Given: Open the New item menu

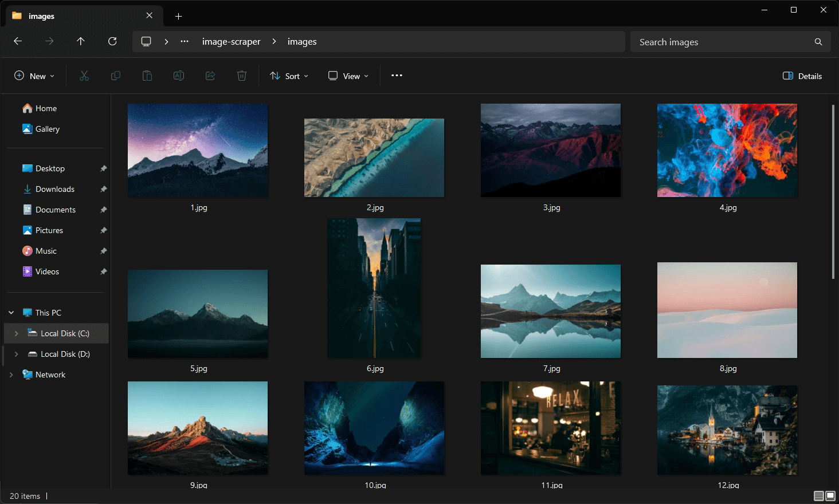Looking at the screenshot, I should coord(34,75).
